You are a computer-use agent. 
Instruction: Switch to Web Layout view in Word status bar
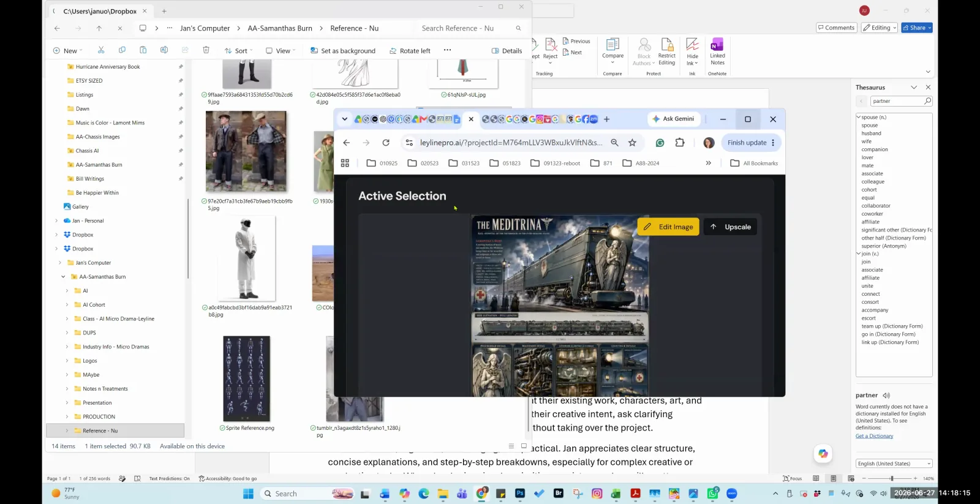click(x=851, y=478)
